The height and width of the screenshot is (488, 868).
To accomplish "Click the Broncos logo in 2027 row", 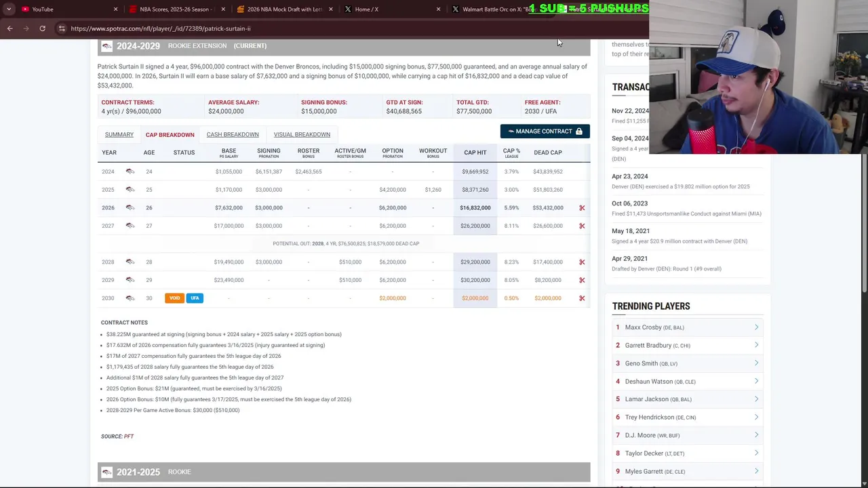I will coord(130,226).
